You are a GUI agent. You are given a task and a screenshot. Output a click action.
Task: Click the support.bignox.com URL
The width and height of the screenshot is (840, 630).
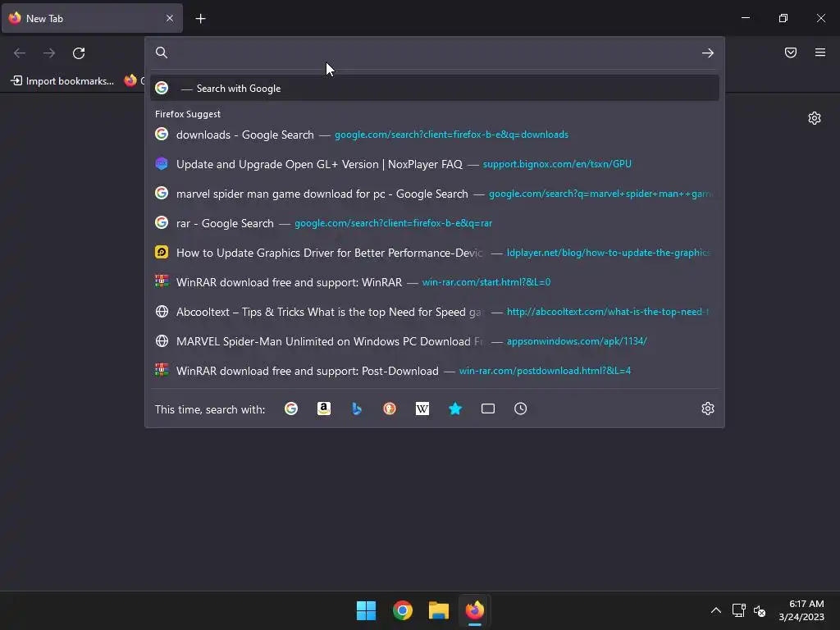pos(557,164)
